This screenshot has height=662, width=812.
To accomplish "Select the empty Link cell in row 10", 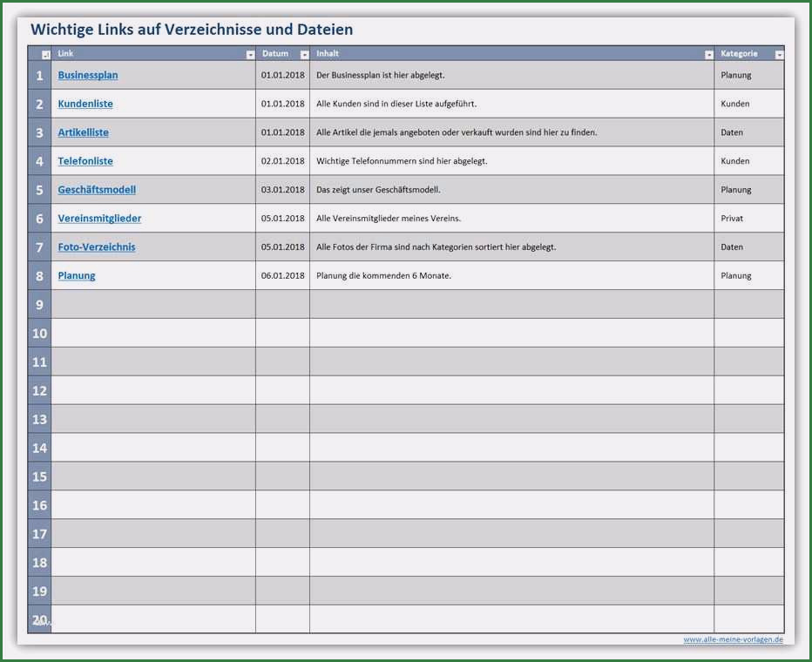I will pos(152,334).
